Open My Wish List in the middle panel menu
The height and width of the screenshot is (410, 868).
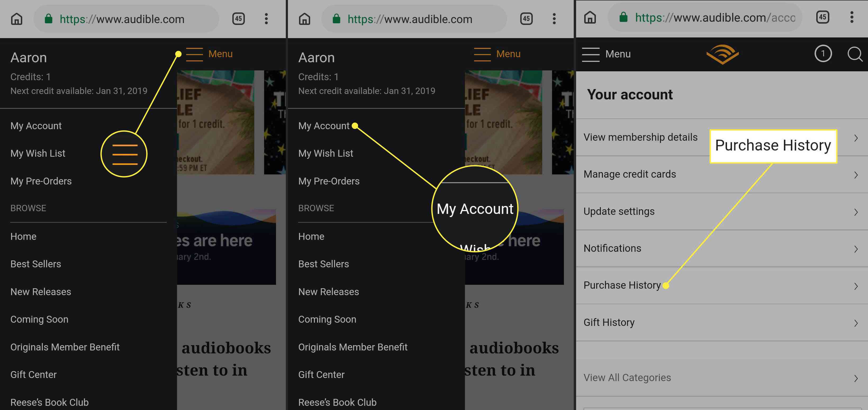(x=325, y=154)
